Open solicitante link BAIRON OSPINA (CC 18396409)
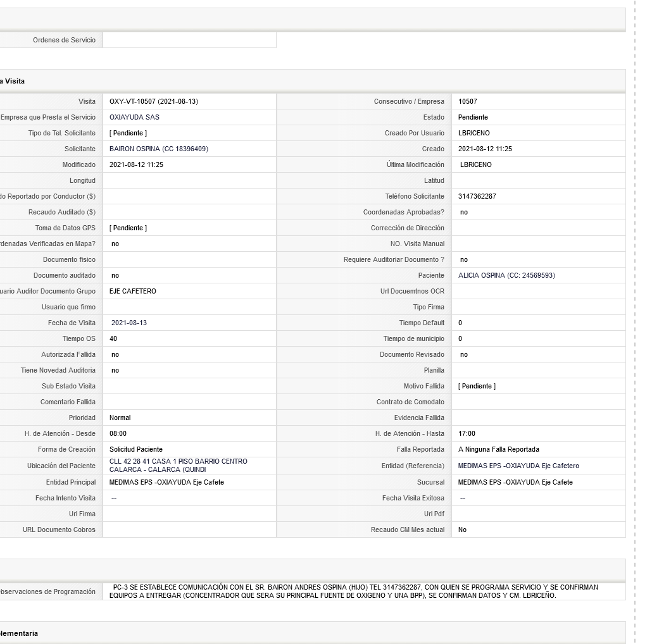The image size is (652, 644). coord(159,149)
